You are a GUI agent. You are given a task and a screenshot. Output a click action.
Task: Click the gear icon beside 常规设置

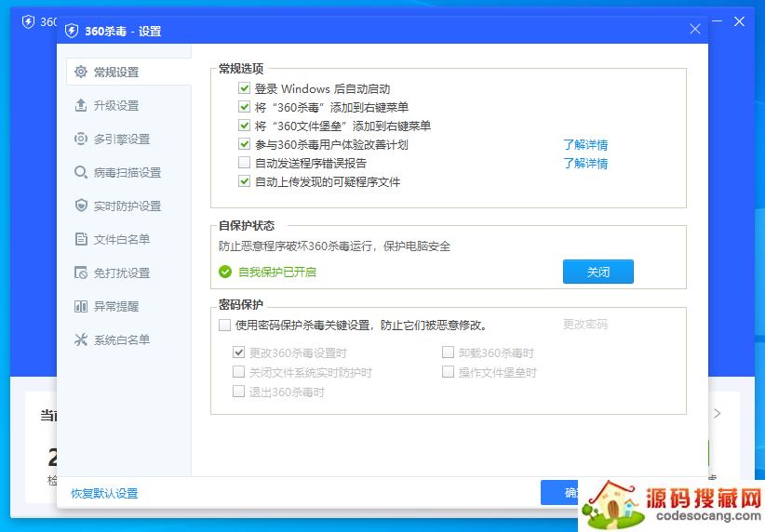[x=81, y=73]
